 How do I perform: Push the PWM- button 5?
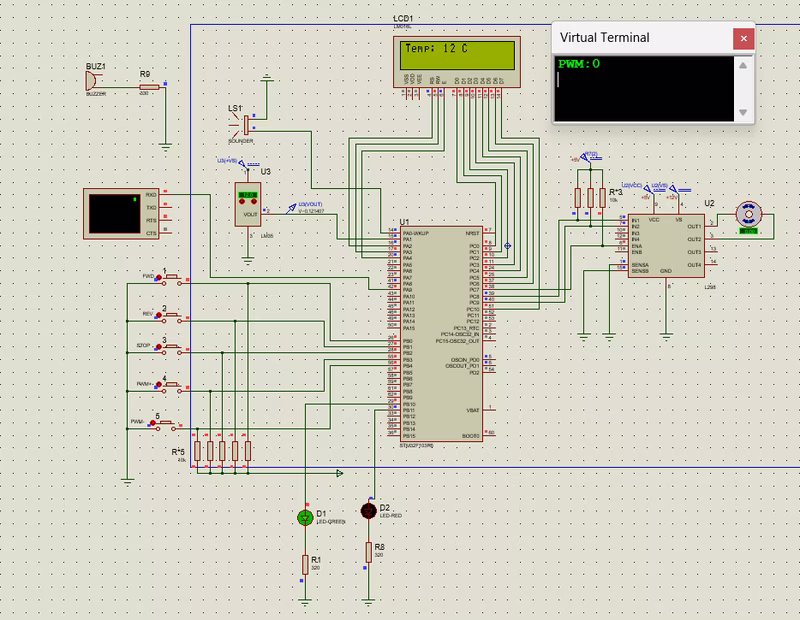coord(166,424)
